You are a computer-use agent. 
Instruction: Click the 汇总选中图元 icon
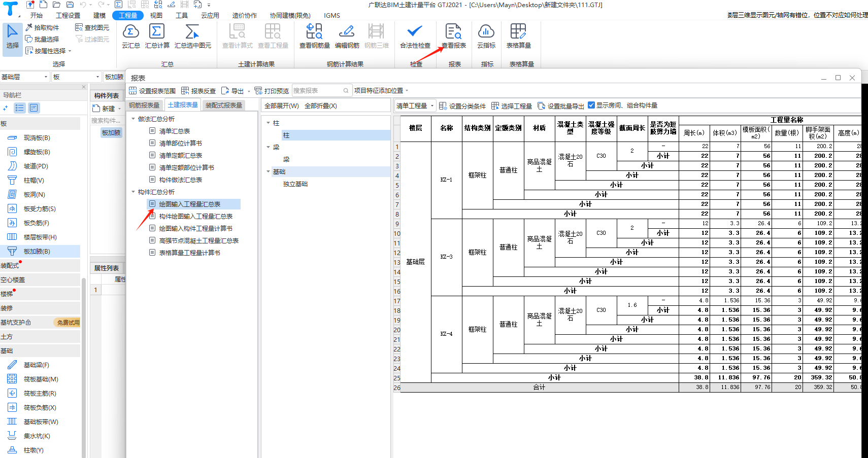192,31
